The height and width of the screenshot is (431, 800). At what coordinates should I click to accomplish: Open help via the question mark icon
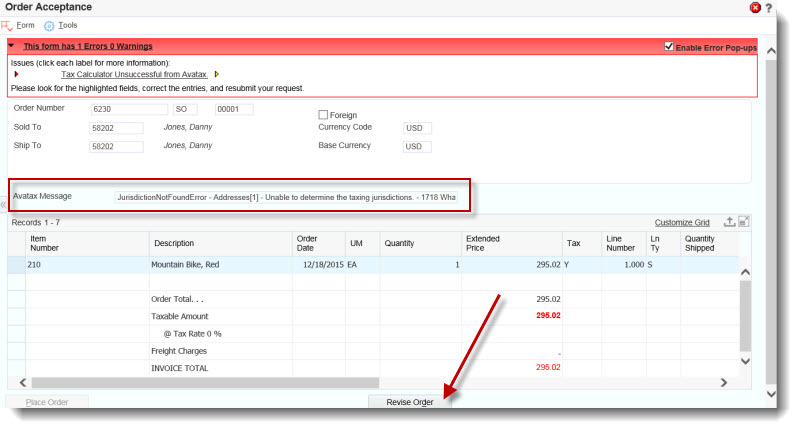768,7
